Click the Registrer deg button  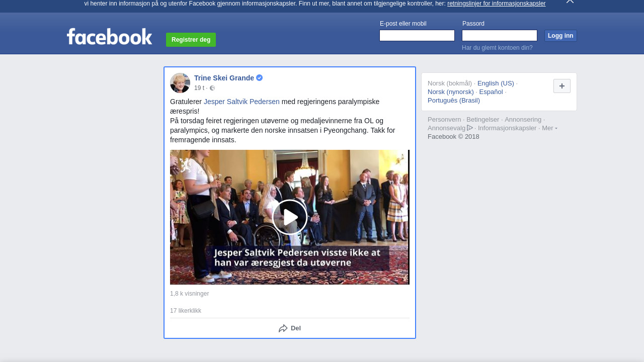tap(191, 40)
